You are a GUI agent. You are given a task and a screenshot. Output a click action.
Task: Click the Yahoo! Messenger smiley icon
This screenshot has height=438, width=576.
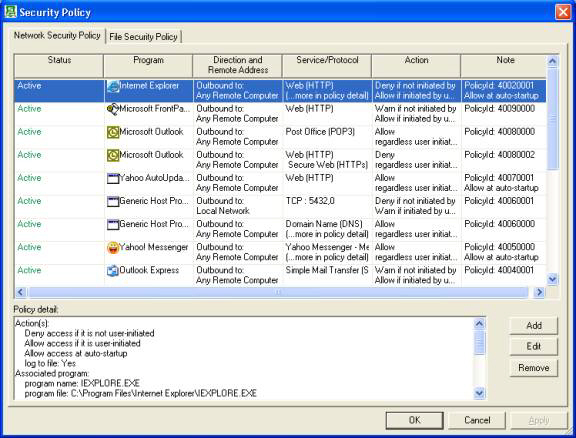point(113,248)
